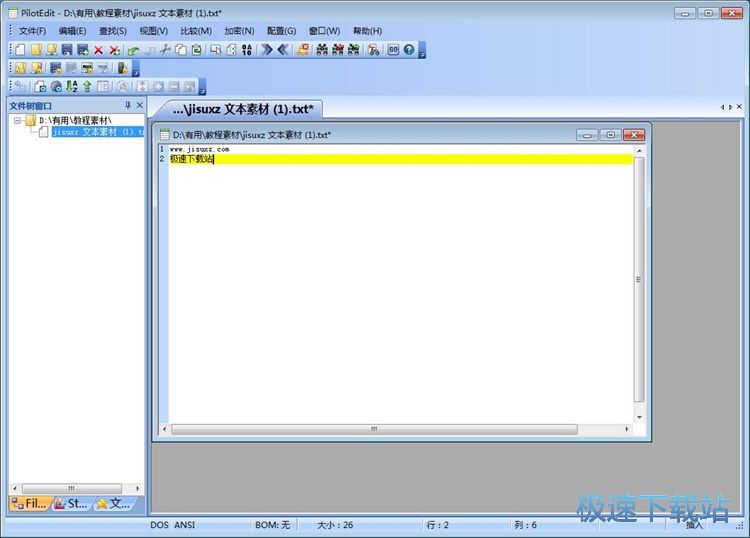Image resolution: width=750 pixels, height=538 pixels.
Task: Click Save As icon with plus
Action: point(83,50)
